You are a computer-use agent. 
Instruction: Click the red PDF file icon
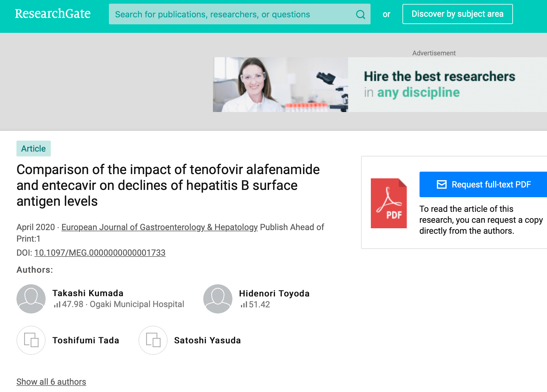[x=389, y=203]
